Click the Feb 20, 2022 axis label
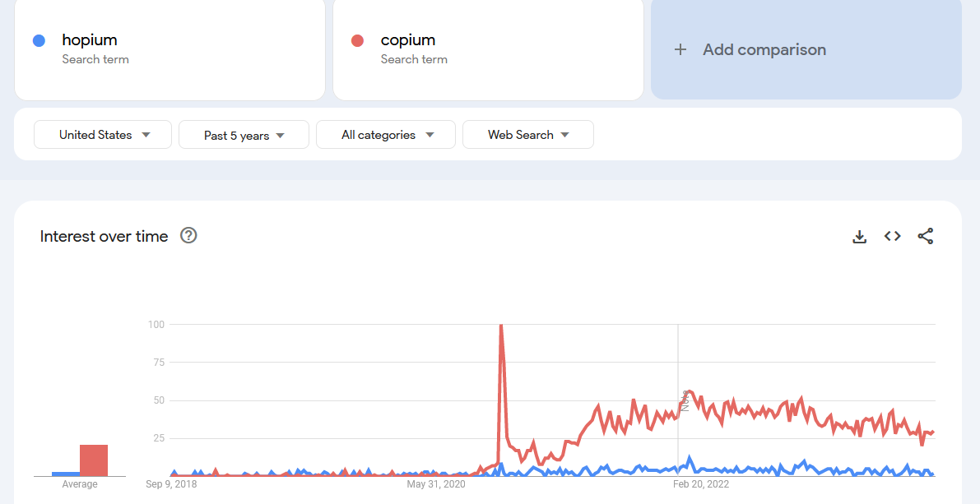 pos(701,483)
